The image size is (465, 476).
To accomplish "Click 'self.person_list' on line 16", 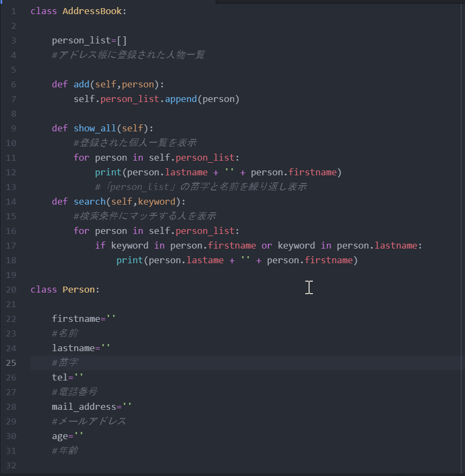I will (x=192, y=231).
